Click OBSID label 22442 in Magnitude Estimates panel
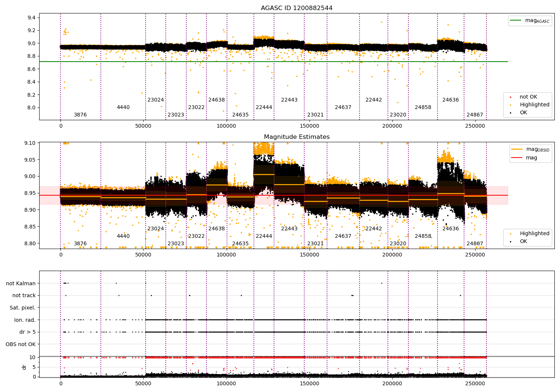Viewport: 560px width, 392px height. click(x=374, y=229)
